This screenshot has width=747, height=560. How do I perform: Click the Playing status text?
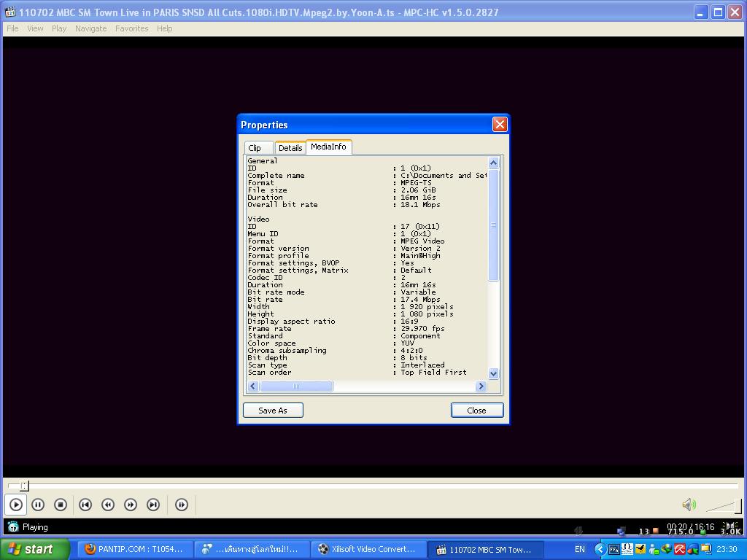pyautogui.click(x=35, y=527)
